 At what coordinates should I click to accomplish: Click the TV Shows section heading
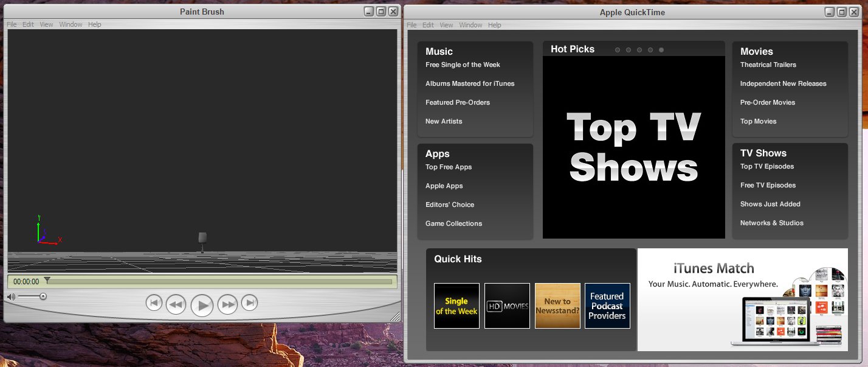click(763, 153)
